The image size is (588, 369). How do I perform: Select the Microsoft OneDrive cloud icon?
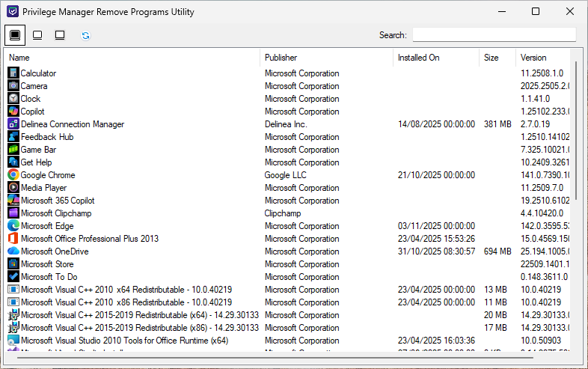coord(13,251)
